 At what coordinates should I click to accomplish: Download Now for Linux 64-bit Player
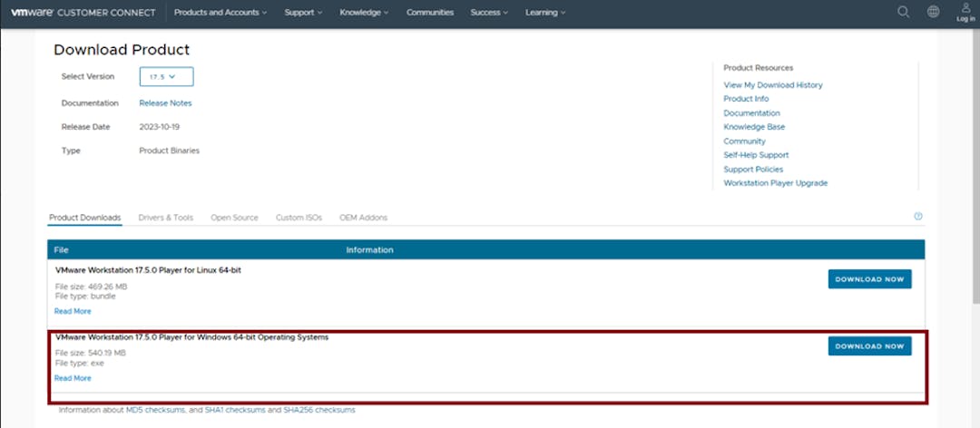click(x=869, y=279)
